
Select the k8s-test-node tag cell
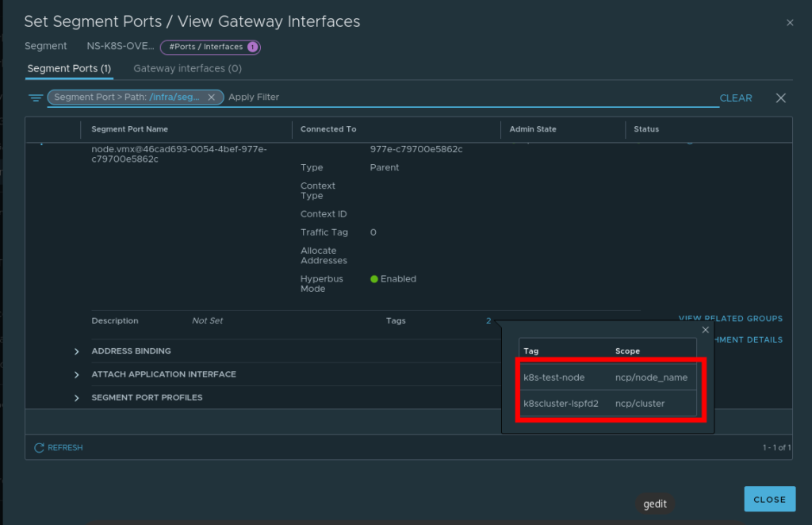coord(553,377)
